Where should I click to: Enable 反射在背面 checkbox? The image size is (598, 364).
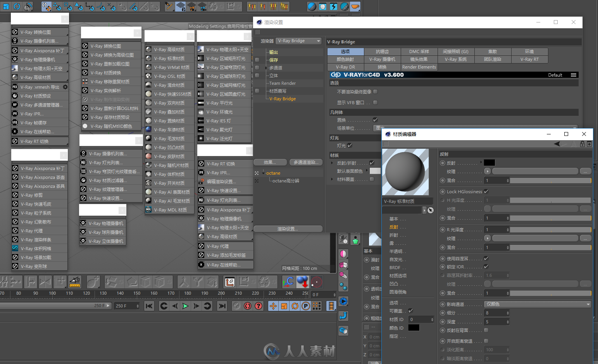486,330
